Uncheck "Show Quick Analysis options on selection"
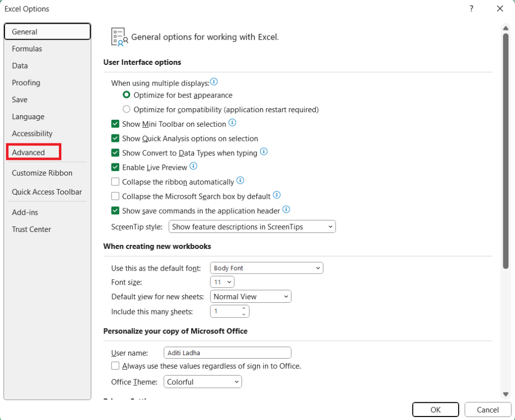Screen dimensions: 515x420 pyautogui.click(x=115, y=138)
